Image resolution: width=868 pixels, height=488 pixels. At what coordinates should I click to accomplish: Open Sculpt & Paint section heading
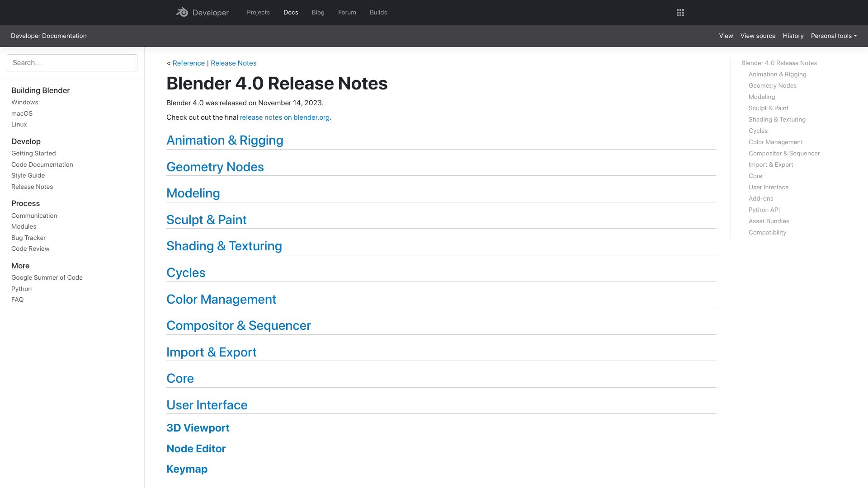(x=207, y=220)
